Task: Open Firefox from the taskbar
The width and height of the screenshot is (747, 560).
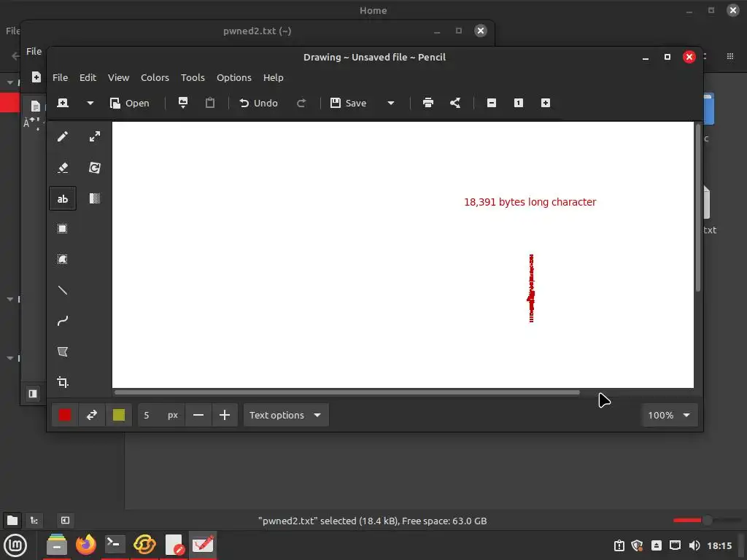Action: pos(86,545)
